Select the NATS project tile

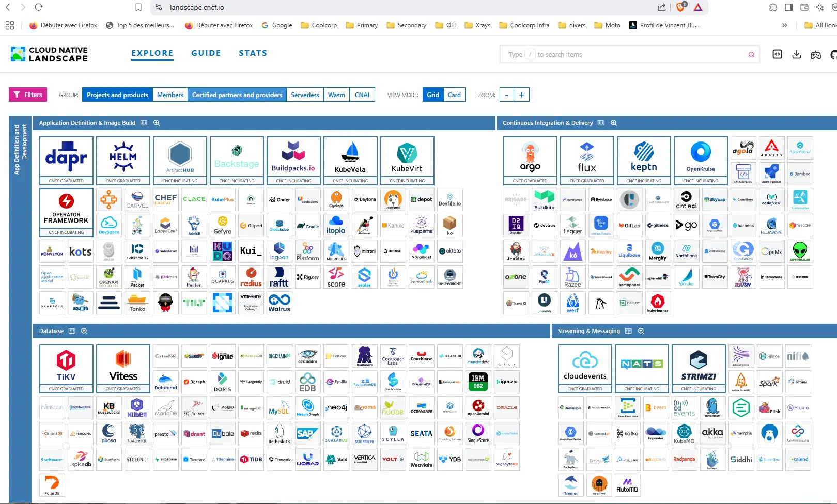click(642, 369)
